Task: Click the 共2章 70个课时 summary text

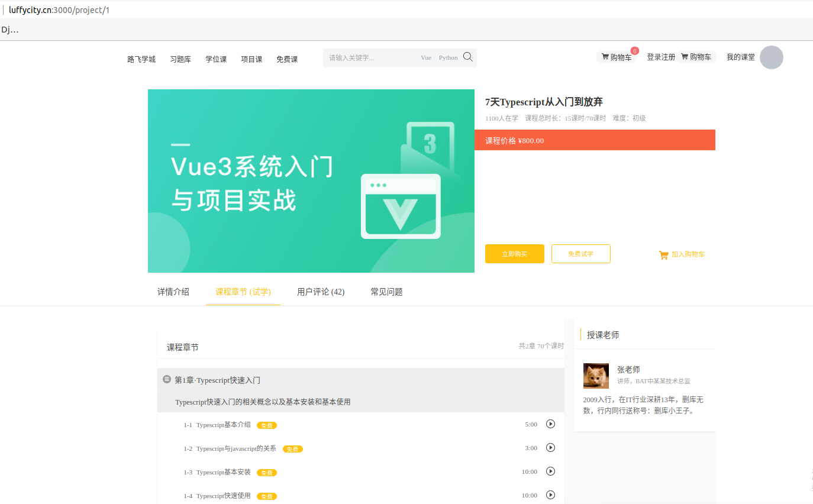Action: (x=541, y=346)
